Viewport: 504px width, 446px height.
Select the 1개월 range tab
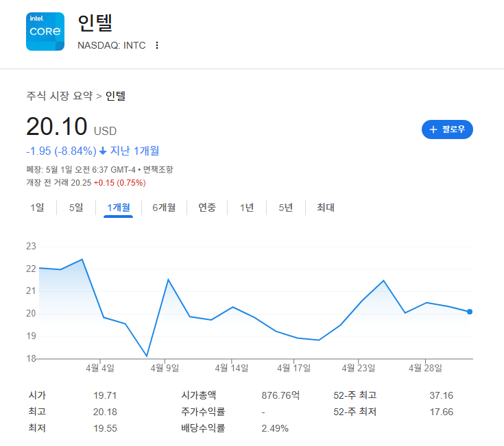point(118,208)
